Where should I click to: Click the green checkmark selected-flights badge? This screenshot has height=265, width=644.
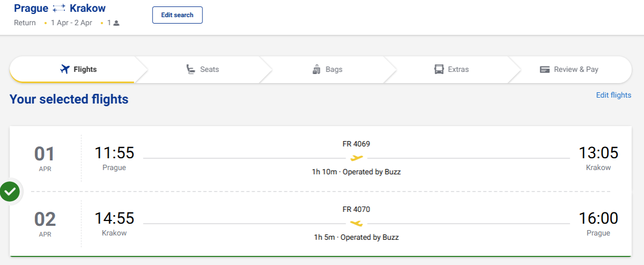10,191
